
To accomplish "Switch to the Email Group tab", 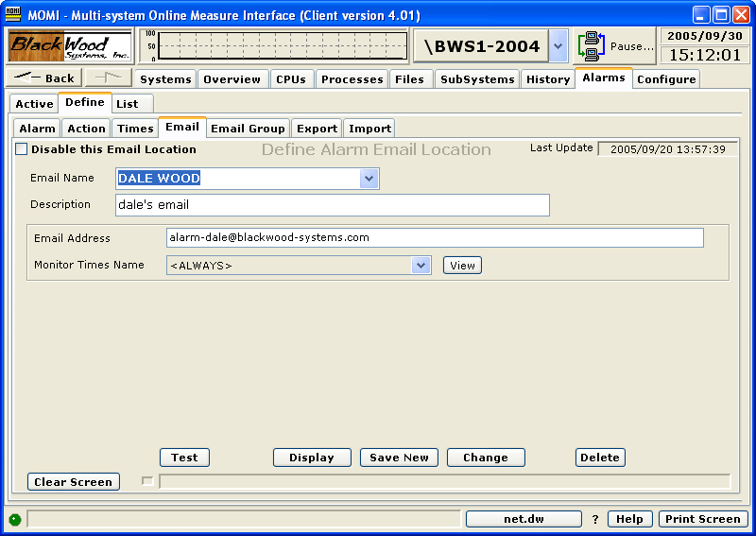I will tap(248, 129).
